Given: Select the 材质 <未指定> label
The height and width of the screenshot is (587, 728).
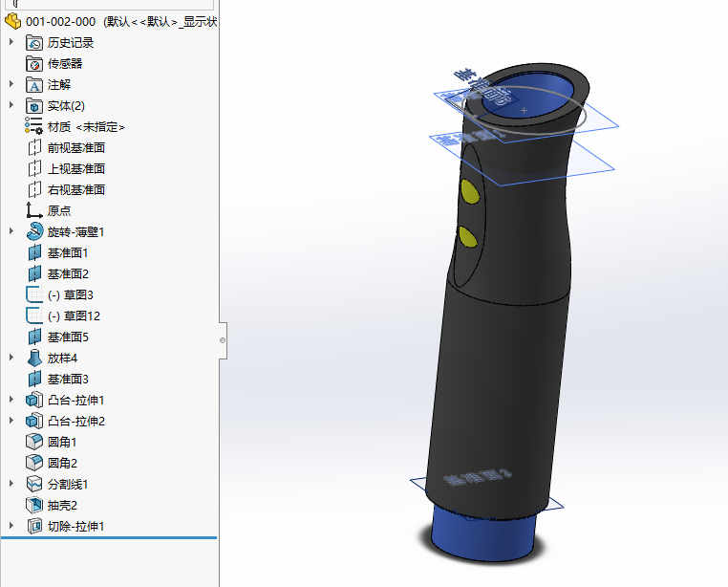Looking at the screenshot, I should click(x=86, y=127).
